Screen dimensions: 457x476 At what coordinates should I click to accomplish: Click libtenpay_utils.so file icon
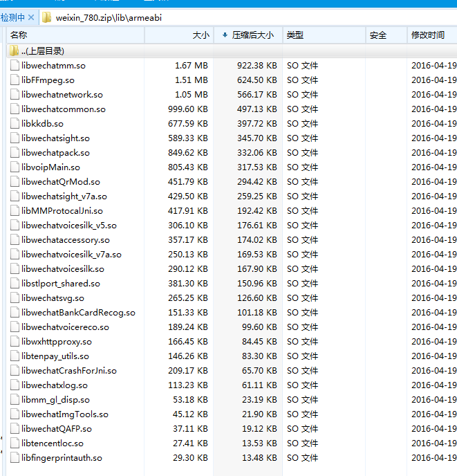tap(15, 356)
